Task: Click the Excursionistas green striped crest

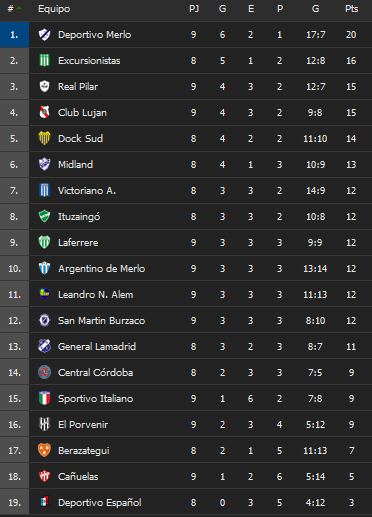Action: tap(44, 61)
